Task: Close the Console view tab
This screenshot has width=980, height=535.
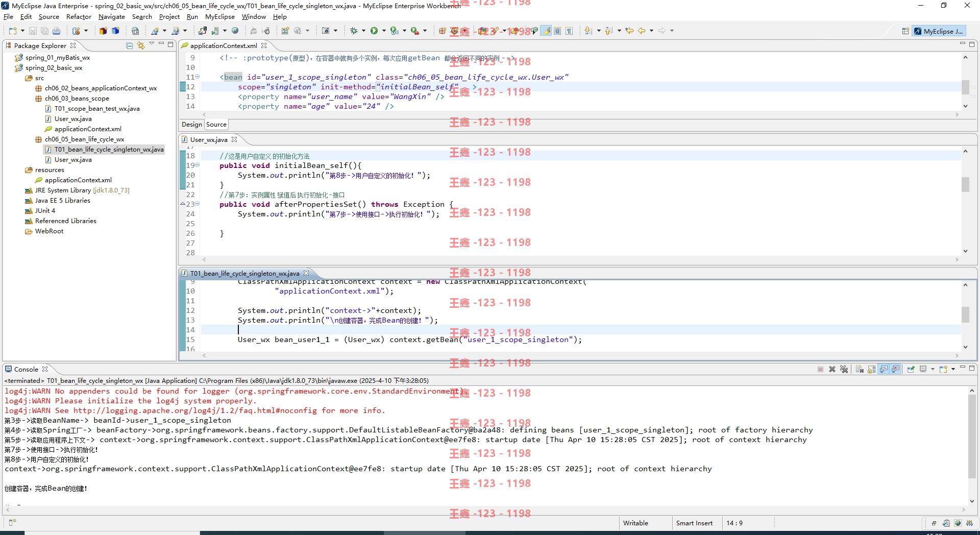Action: (45, 369)
